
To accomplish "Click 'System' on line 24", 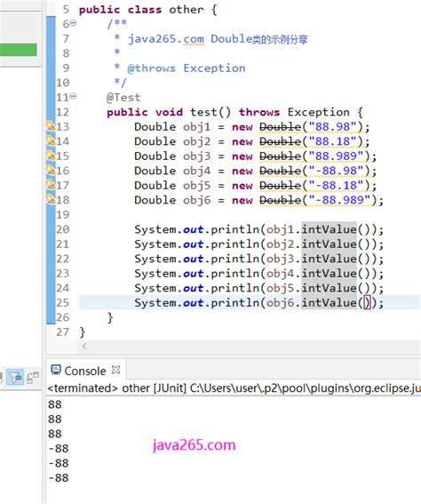I will coord(155,288).
